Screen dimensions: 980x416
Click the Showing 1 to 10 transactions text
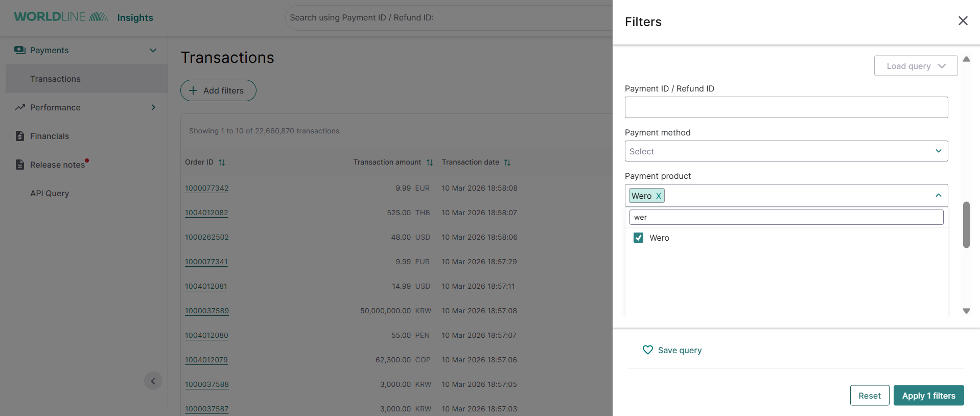[264, 131]
